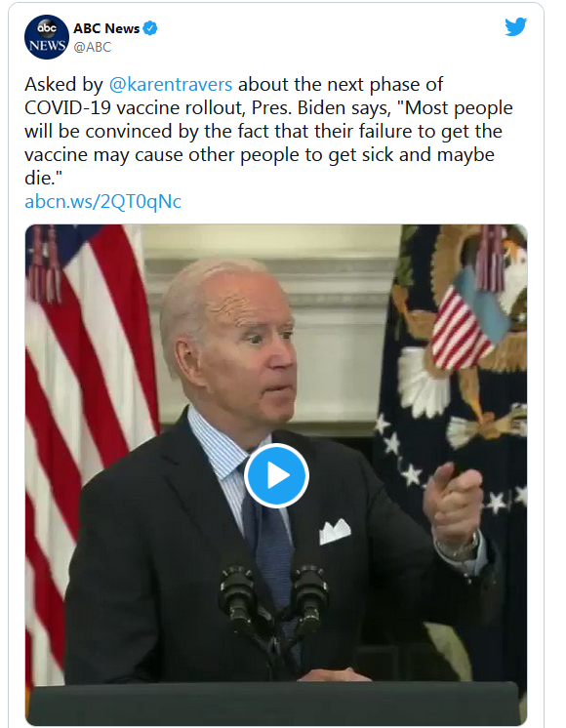Click the Twitter bird logo
This screenshot has height=728, width=566.
click(x=516, y=26)
